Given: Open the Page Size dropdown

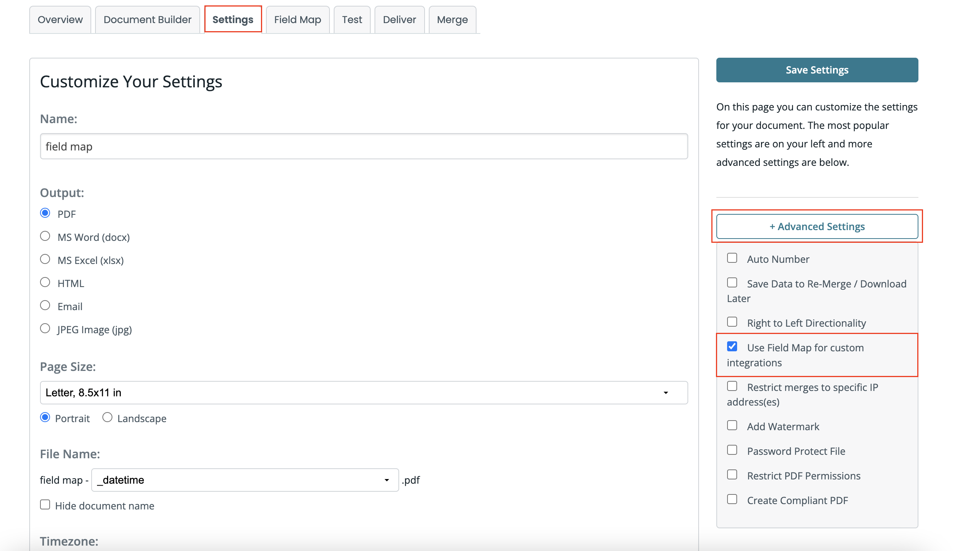Looking at the screenshot, I should click(x=666, y=392).
